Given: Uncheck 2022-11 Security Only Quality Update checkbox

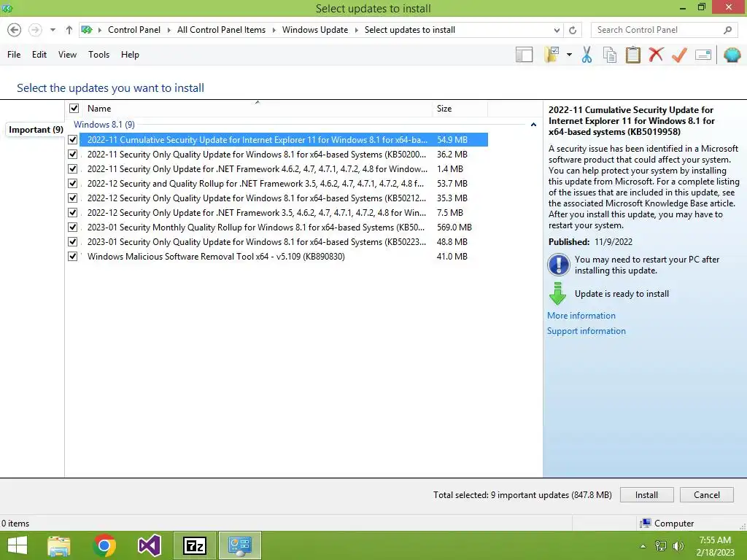Looking at the screenshot, I should click(72, 155).
